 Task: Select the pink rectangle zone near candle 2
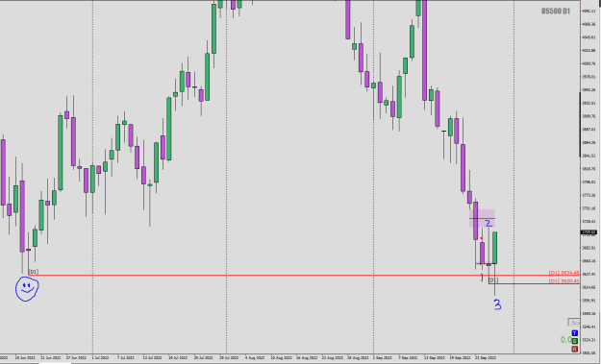482,218
